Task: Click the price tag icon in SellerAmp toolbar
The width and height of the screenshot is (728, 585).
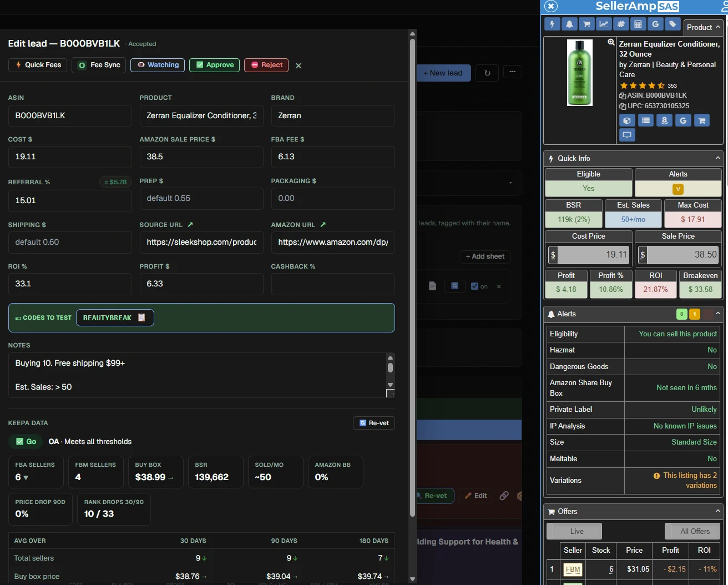Action: click(x=673, y=24)
